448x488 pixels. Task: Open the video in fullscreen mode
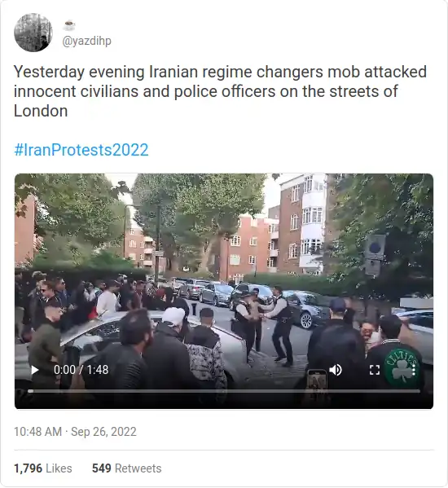pyautogui.click(x=375, y=370)
